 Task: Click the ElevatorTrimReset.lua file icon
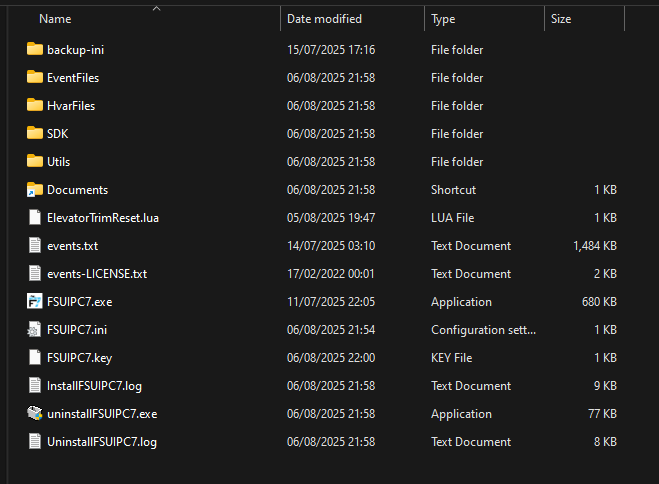coord(34,217)
